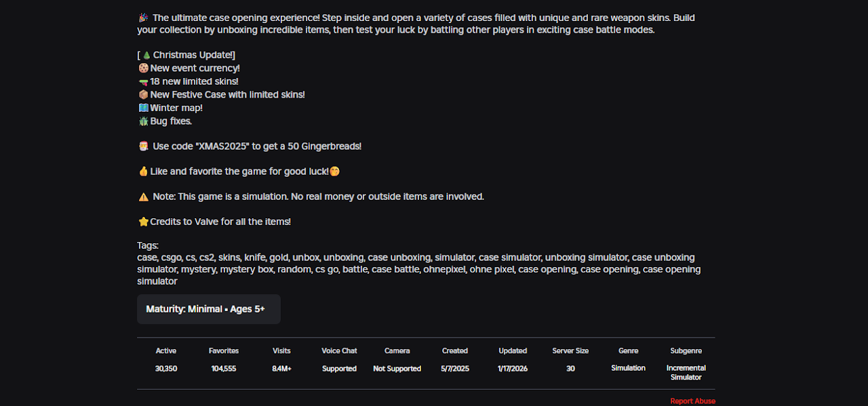Click the map emoji next to Winter map
Image resolution: width=868 pixels, height=406 pixels.
point(143,108)
